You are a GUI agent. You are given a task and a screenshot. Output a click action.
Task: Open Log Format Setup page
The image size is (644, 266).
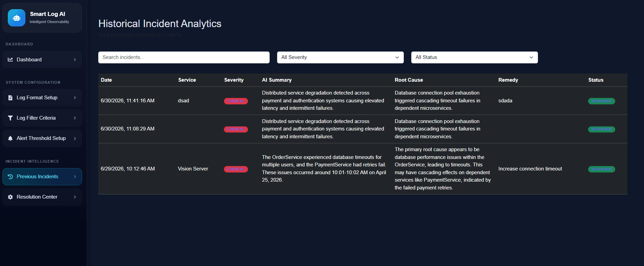pyautogui.click(x=42, y=98)
